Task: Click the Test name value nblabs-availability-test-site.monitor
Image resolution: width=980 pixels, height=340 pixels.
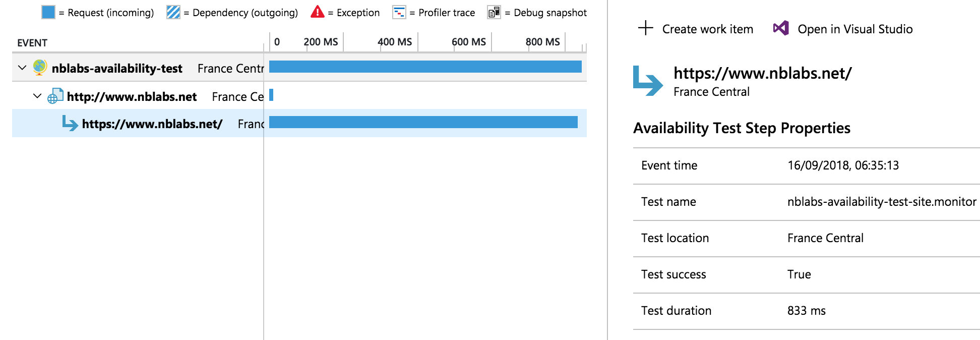Action: [882, 202]
